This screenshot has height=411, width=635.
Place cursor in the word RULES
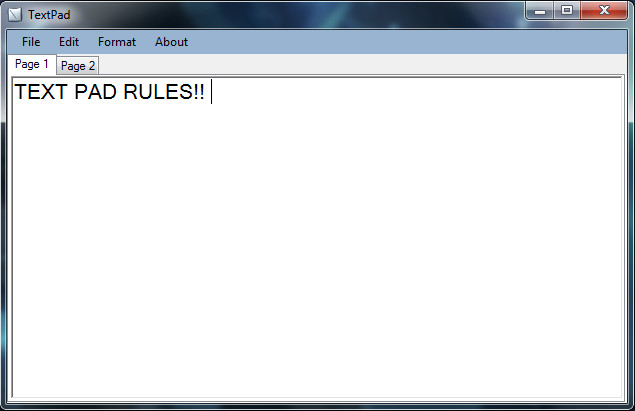[158, 92]
